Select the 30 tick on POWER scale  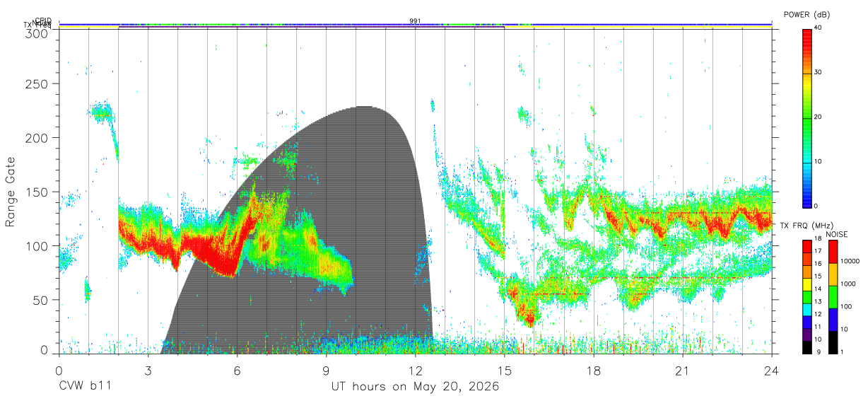(x=819, y=73)
